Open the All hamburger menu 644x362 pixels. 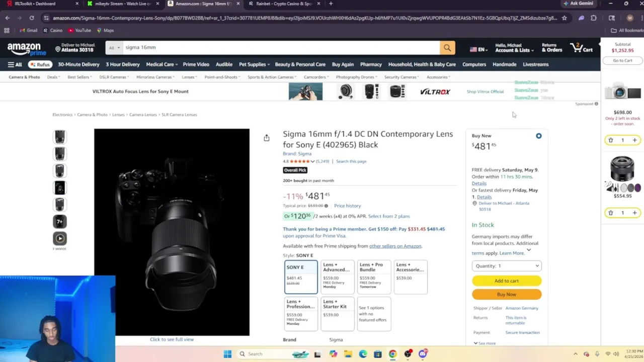click(15, 64)
